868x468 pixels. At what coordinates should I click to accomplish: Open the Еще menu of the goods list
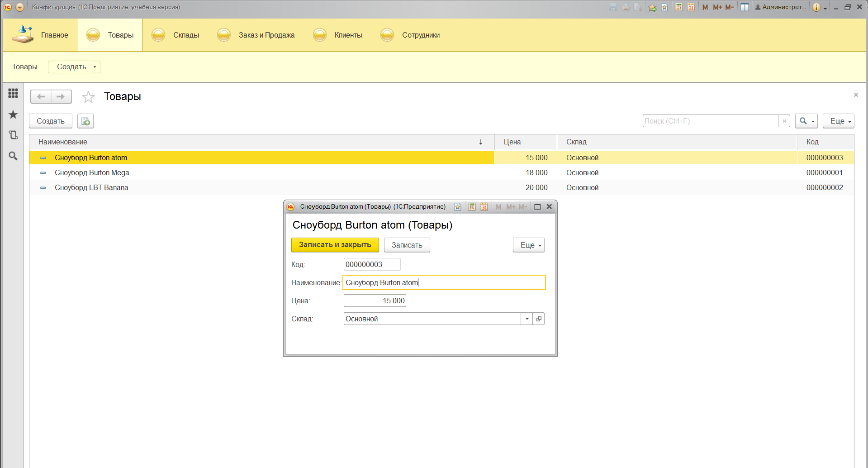coord(839,121)
